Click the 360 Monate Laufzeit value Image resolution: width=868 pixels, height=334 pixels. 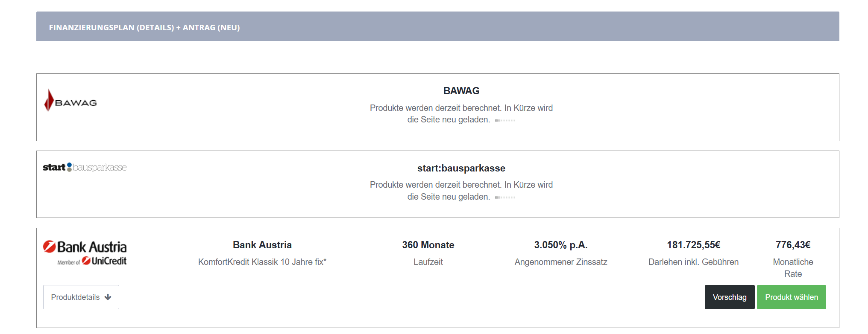(x=428, y=245)
